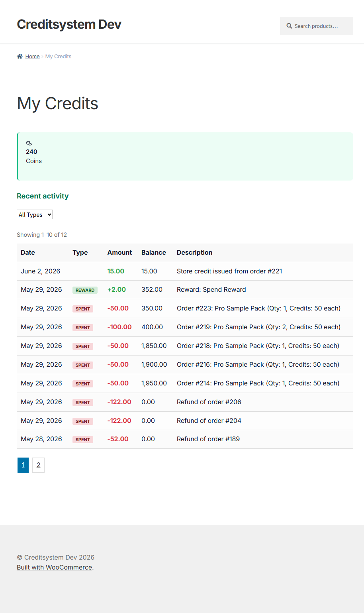This screenshot has height=613, width=364.
Task: Click the home icon in the breadcrumb
Action: 20,56
